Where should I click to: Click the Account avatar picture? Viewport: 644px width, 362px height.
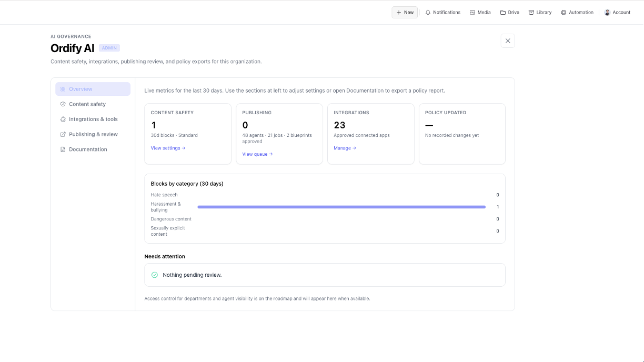tap(607, 12)
